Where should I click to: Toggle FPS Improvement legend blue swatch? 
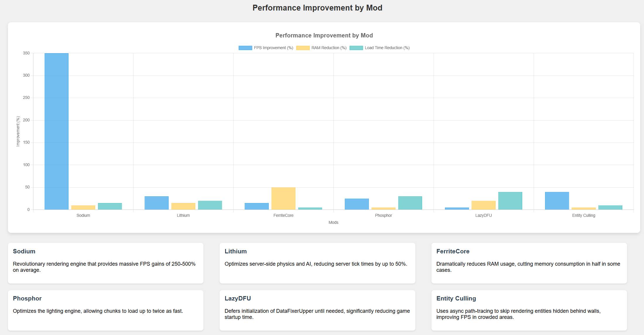pyautogui.click(x=245, y=48)
